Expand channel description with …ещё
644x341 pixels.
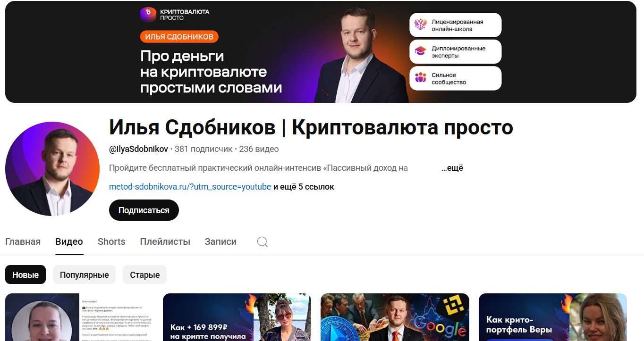coord(452,168)
